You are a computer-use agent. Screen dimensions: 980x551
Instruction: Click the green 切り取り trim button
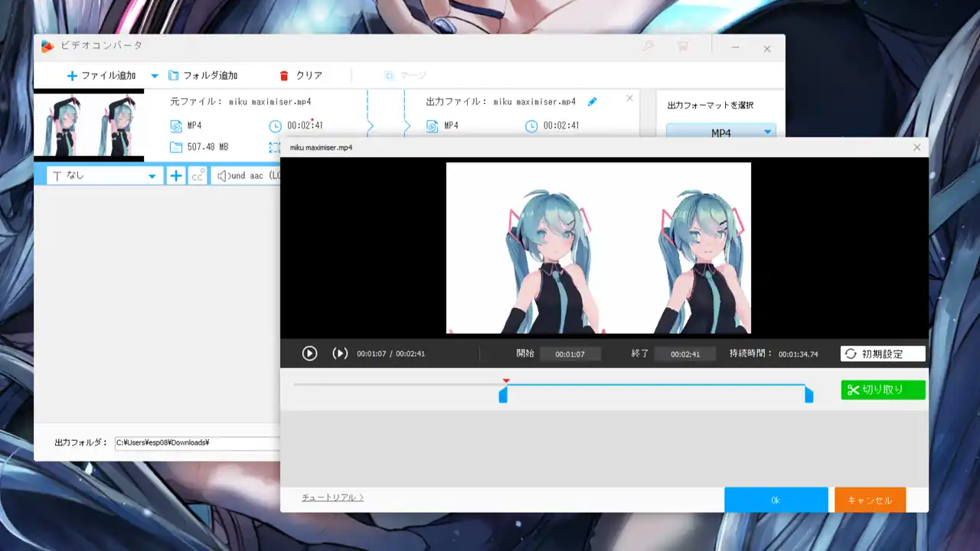(x=883, y=390)
